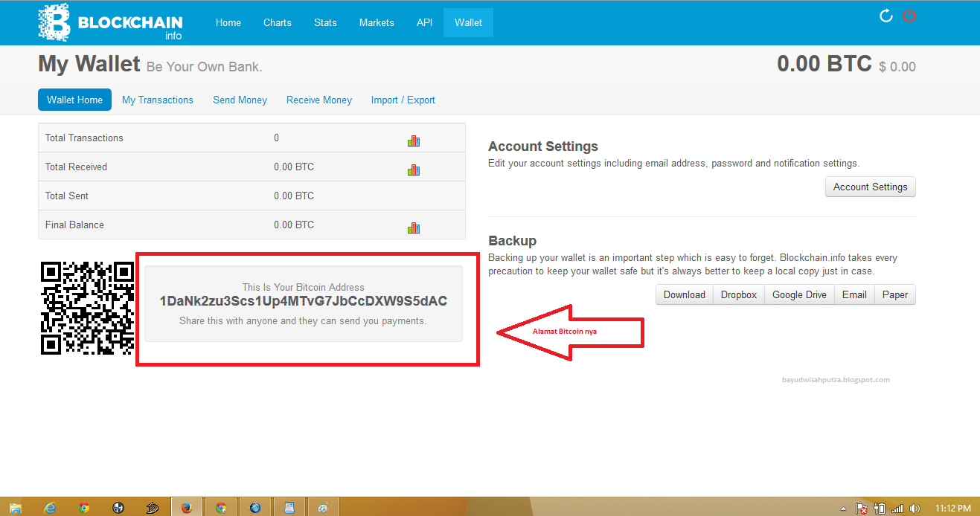This screenshot has width=980, height=516.
Task: Click the Total Received row label
Action: (x=76, y=167)
